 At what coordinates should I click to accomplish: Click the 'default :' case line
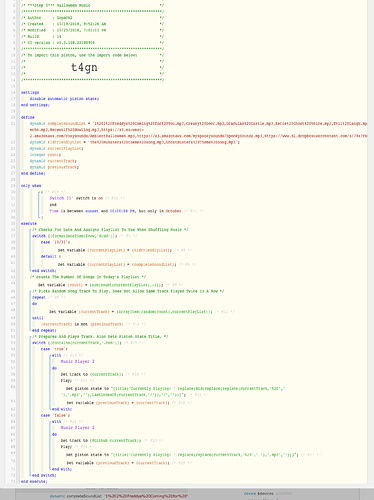[51, 256]
